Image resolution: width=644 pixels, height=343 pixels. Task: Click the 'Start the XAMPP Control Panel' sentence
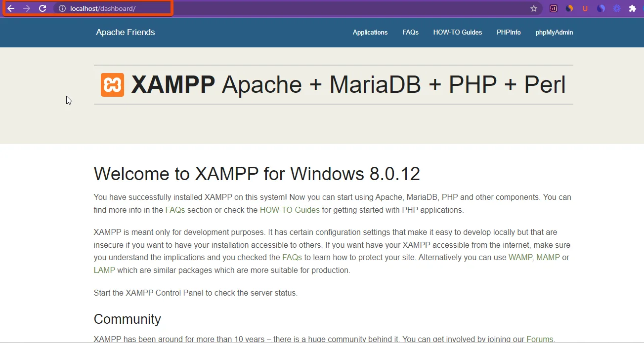[196, 293]
